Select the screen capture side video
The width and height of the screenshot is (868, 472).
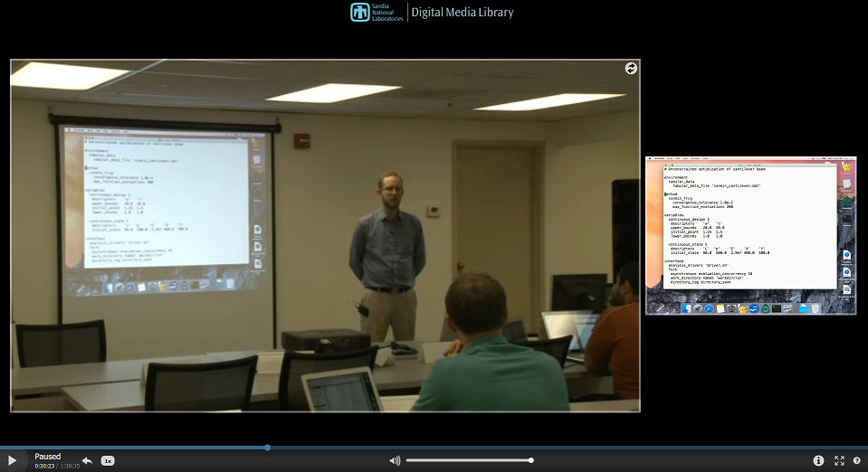pyautogui.click(x=750, y=235)
